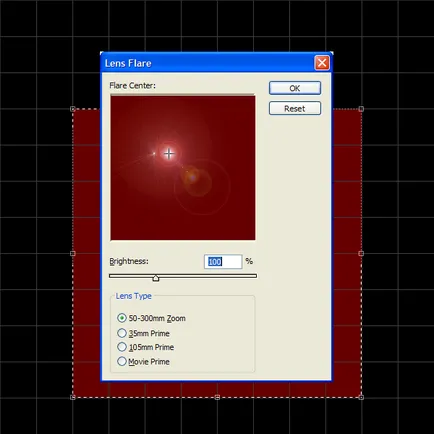434x434 pixels.
Task: Select the 50-300mm Zoom lens type
Action: pos(122,318)
